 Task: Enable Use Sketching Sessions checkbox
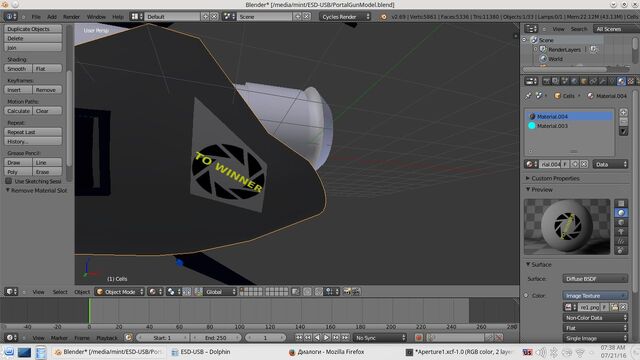[x=9, y=181]
